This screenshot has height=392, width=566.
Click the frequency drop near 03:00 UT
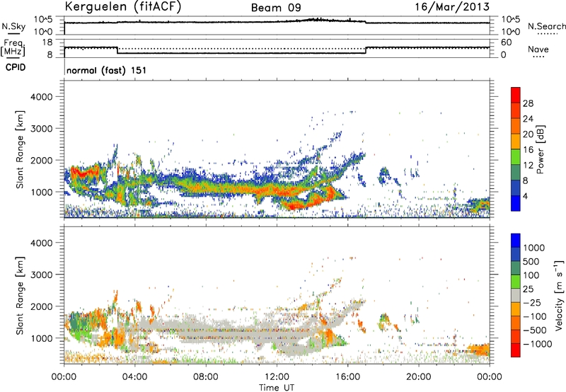click(117, 50)
